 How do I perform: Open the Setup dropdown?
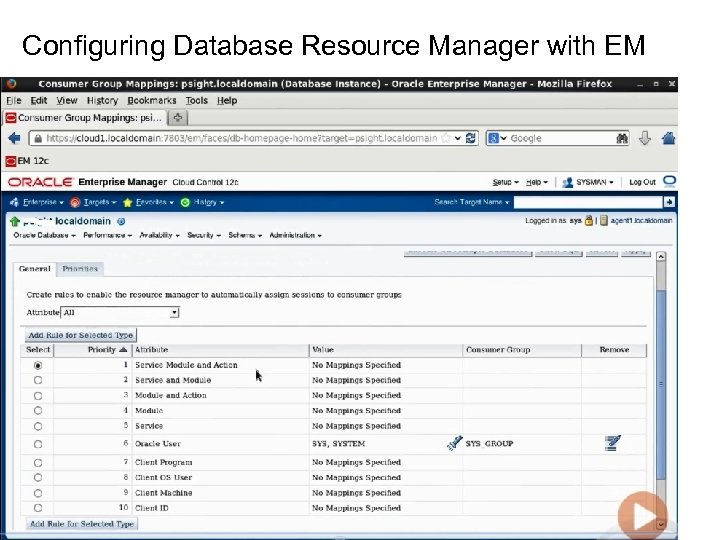506,182
